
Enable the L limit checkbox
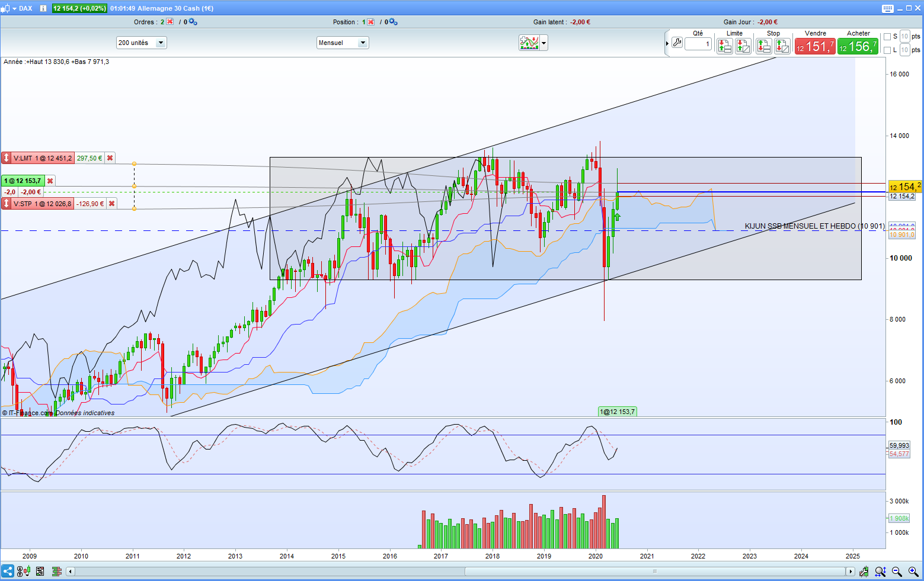(x=887, y=50)
